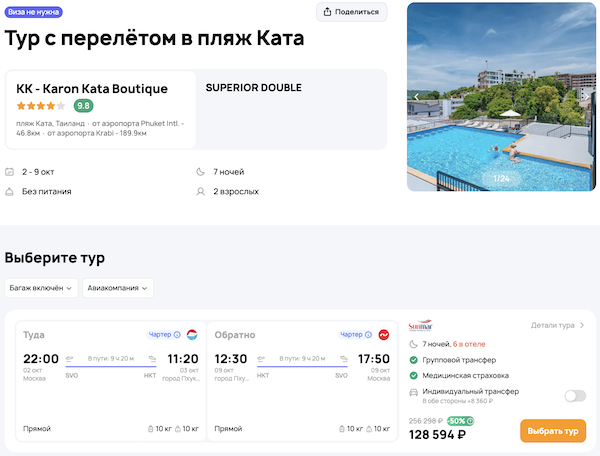Select the SUPERIOR DOUBLE room tab
Viewport: 600px width, 456px height.
[x=253, y=88]
